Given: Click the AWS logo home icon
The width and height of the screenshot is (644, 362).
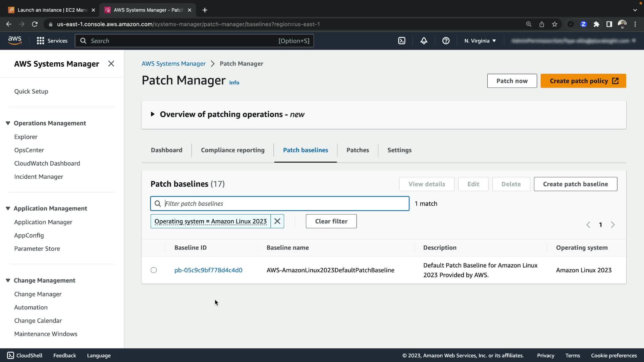Looking at the screenshot, I should click(15, 41).
